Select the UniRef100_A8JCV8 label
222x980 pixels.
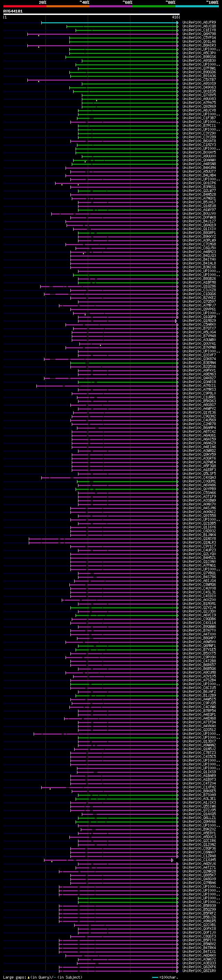[199, 110]
